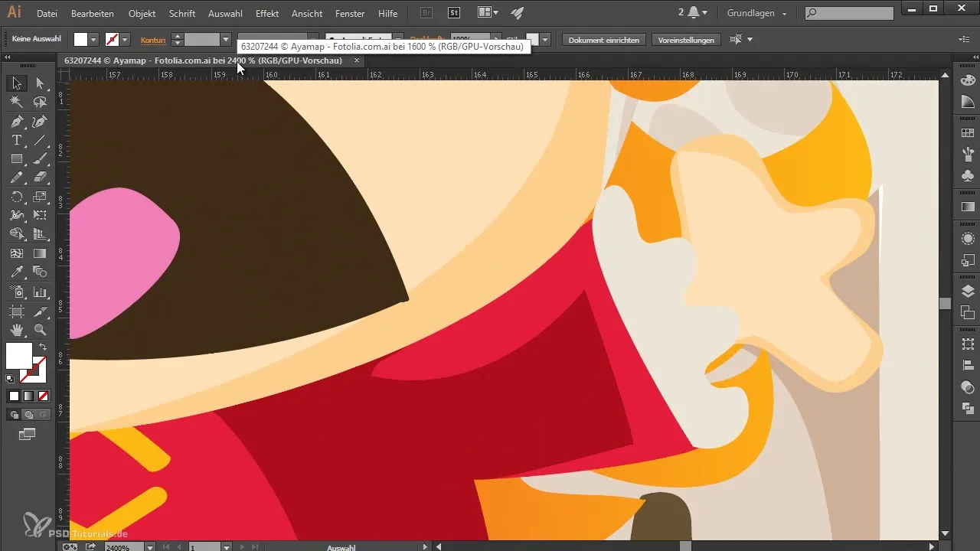Screen dimensions: 980x551
Task: Select the Shape Builder tool
Action: 16,234
